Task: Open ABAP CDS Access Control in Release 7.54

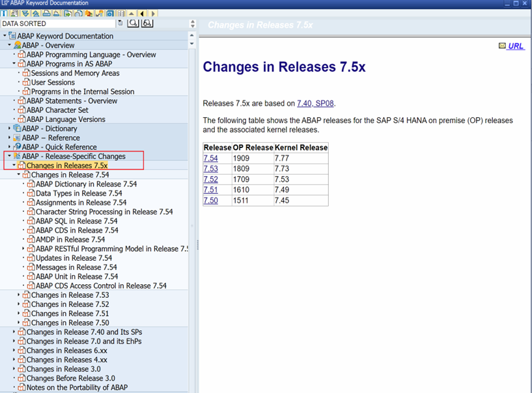Action: click(x=101, y=285)
